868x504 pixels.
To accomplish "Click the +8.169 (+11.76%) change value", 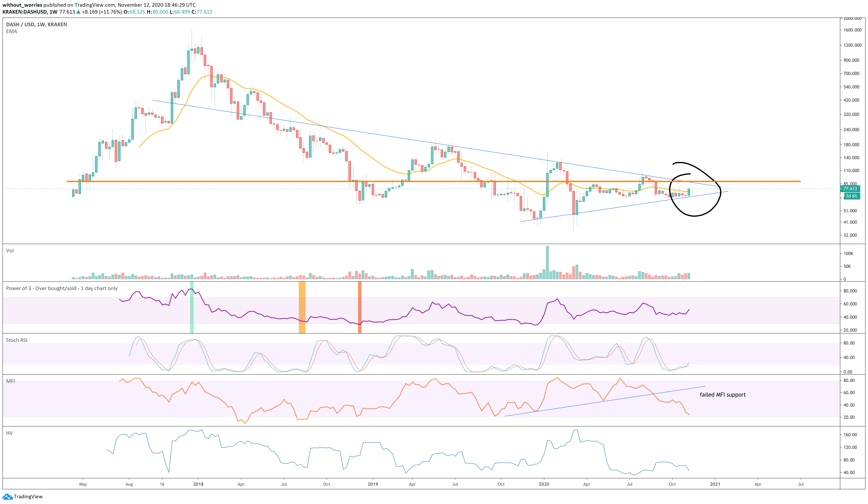I will 102,12.
